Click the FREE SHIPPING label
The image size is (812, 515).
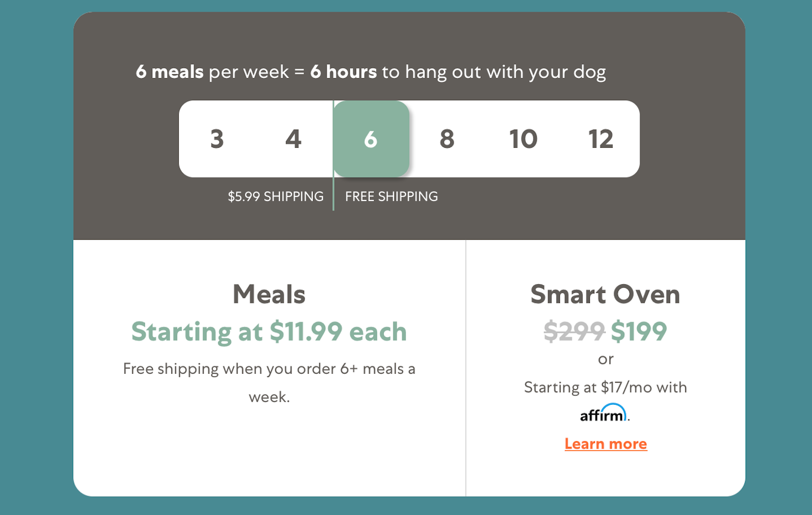[391, 196]
